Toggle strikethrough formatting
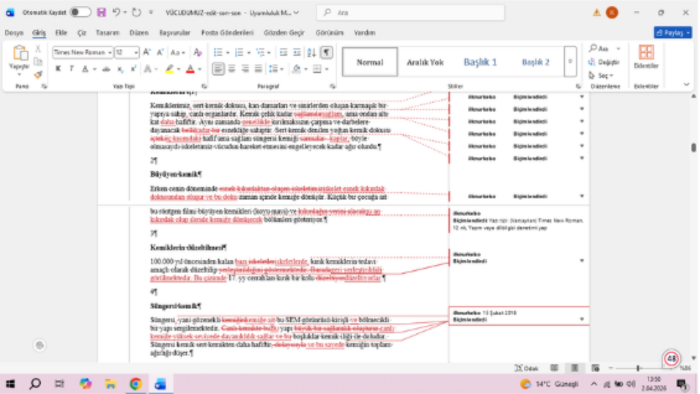Image resolution: width=700 pixels, height=394 pixels. pos(106,69)
